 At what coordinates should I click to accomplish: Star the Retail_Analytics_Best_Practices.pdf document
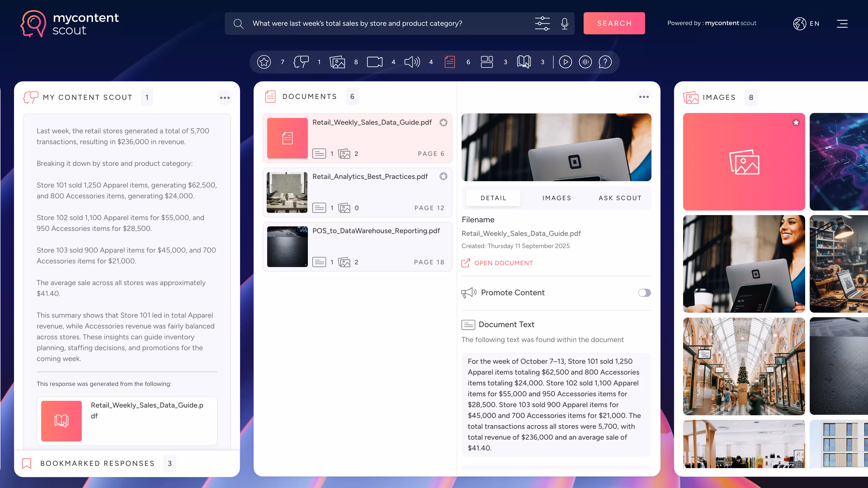tap(443, 176)
